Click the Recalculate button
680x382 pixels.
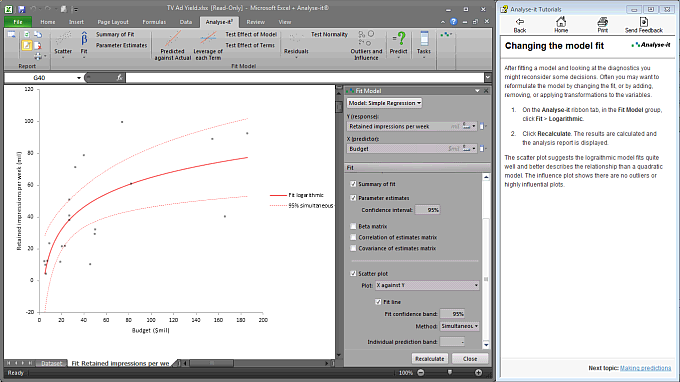coord(429,359)
